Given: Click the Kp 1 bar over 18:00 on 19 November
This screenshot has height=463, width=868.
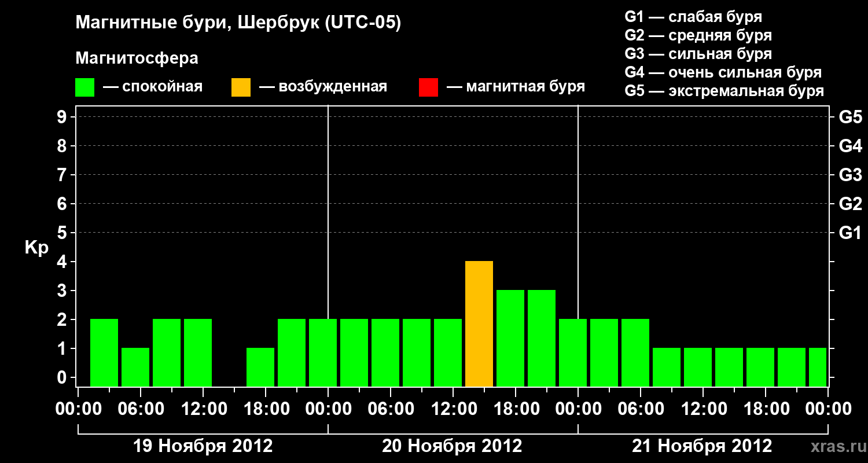Looking at the screenshot, I should pyautogui.click(x=260, y=368).
